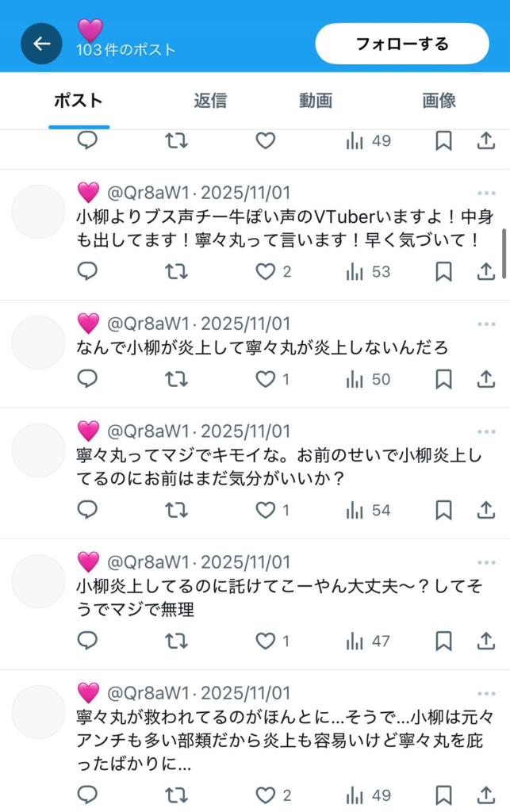Open more options on the VTuber post
This screenshot has height=812, width=510.
point(486,193)
